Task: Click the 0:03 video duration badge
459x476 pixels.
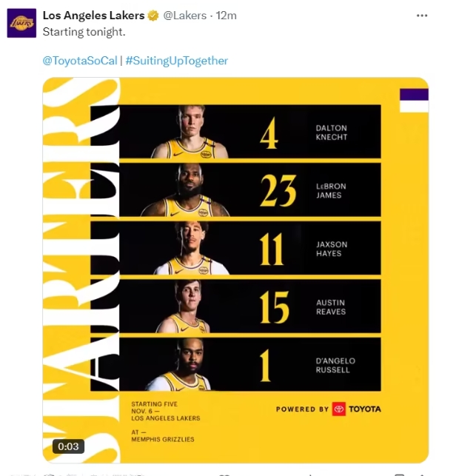Action: (x=68, y=446)
